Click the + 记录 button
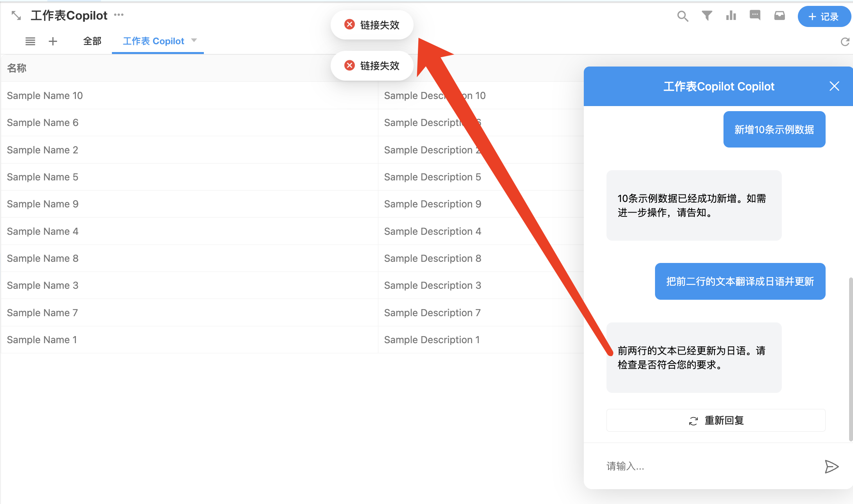Image resolution: width=853 pixels, height=504 pixels. click(823, 16)
